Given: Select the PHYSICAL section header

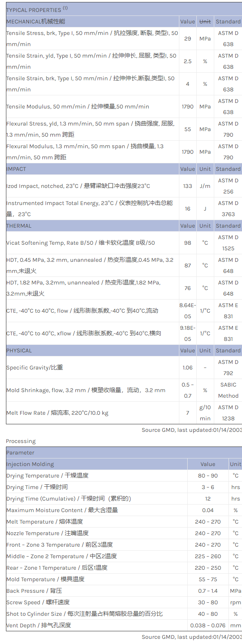Looking at the screenshot, I should (19, 350).
